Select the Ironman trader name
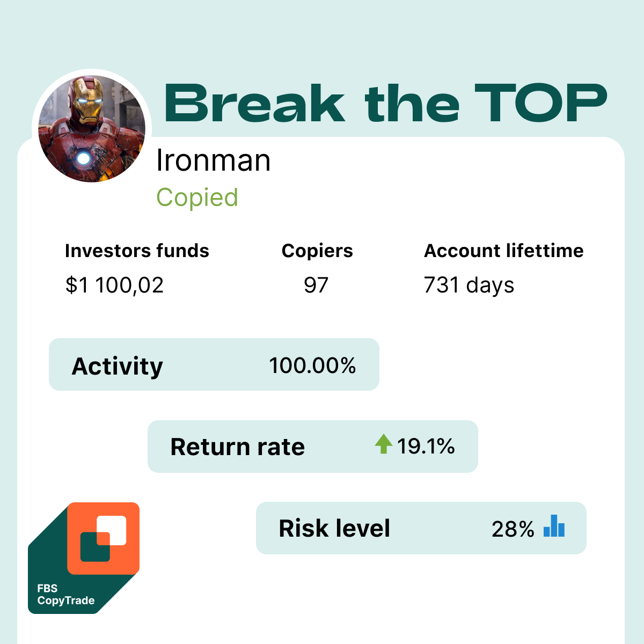This screenshot has width=644, height=644. click(x=213, y=160)
